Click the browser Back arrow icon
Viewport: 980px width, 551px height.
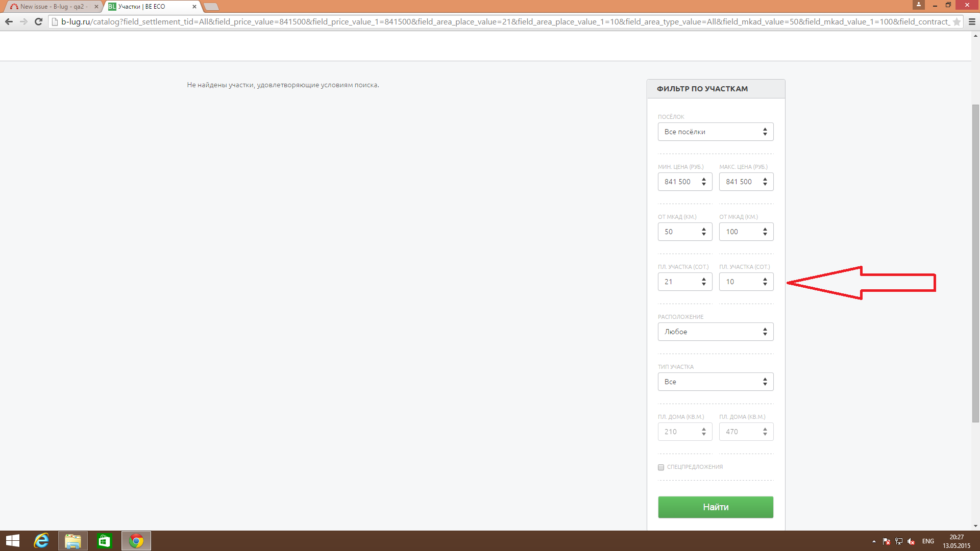(9, 21)
